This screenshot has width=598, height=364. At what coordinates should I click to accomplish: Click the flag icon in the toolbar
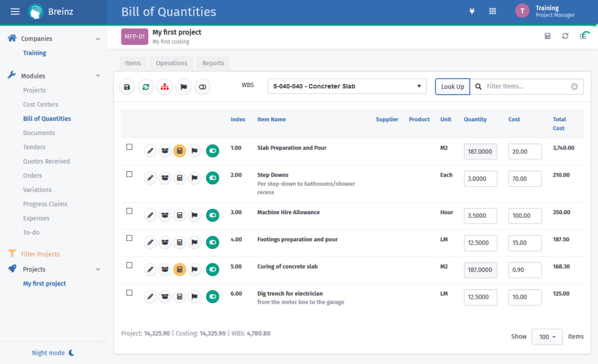(183, 86)
